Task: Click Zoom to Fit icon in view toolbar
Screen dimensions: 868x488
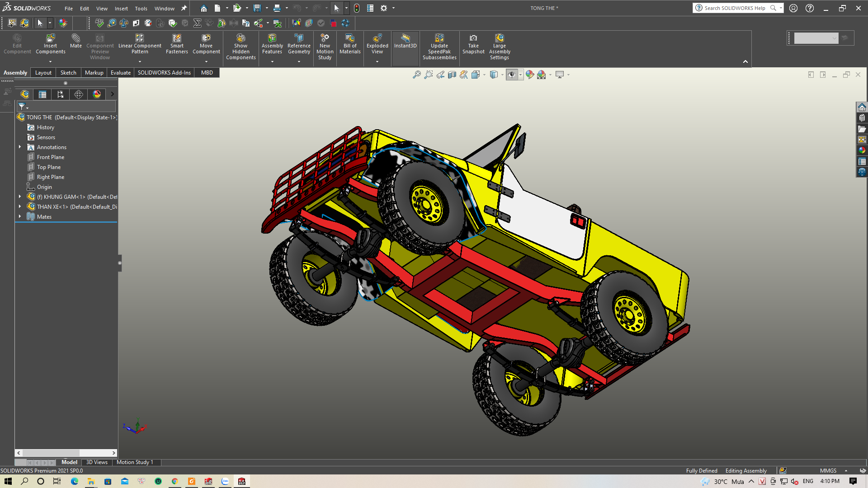Action: pyautogui.click(x=416, y=75)
